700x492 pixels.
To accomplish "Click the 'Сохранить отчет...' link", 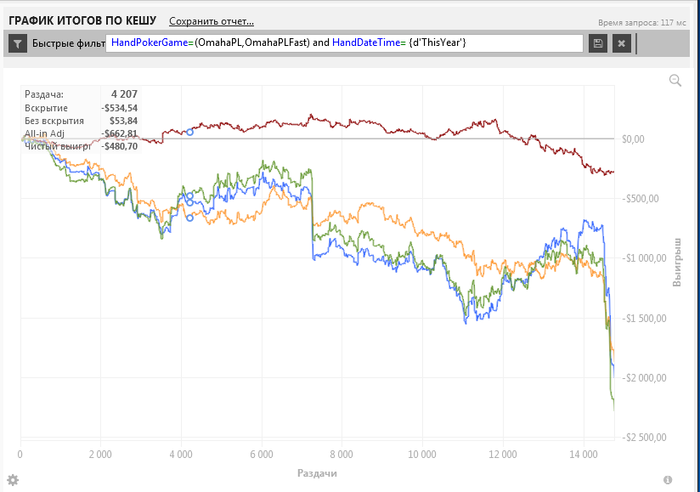I will coord(211,21).
